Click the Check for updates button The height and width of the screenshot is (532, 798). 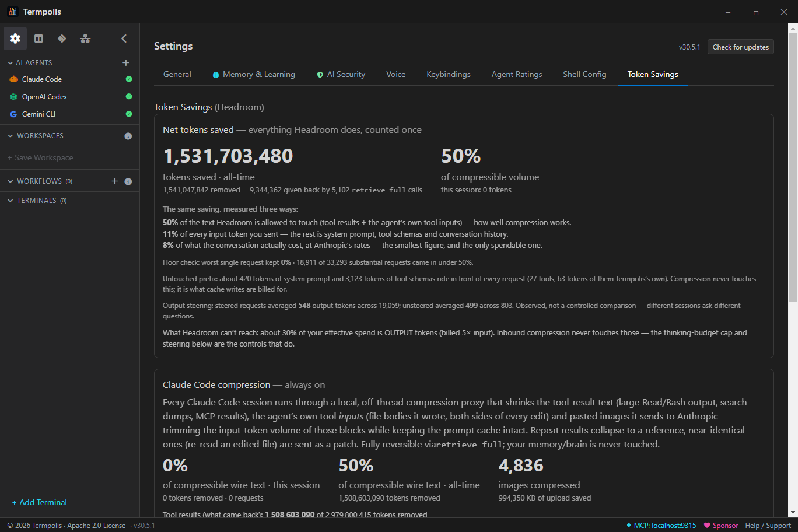click(x=741, y=47)
